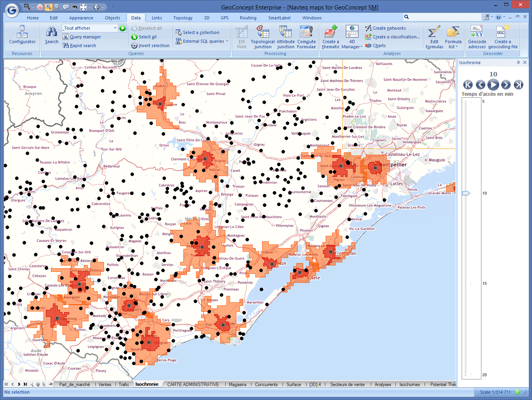Click Select a collection
532x400 pixels.
tap(197, 32)
